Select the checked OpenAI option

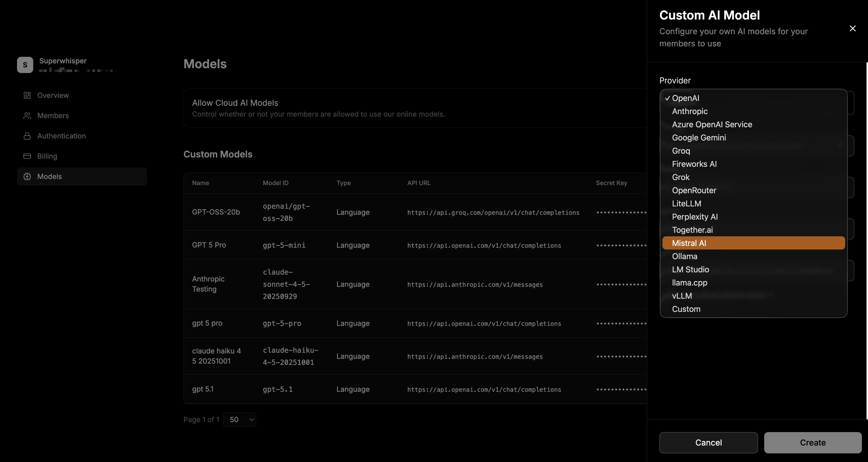685,98
